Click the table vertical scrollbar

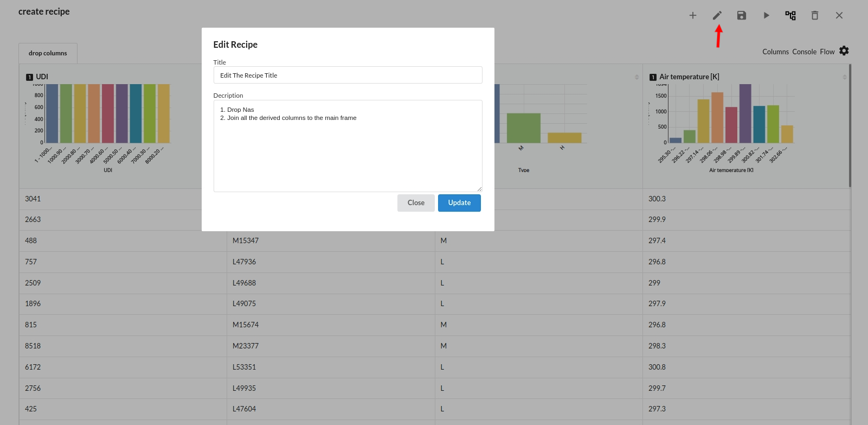click(x=850, y=126)
